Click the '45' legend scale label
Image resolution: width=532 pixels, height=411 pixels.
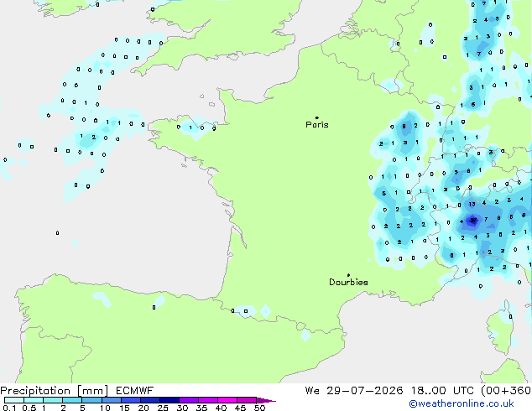pyautogui.click(x=240, y=408)
